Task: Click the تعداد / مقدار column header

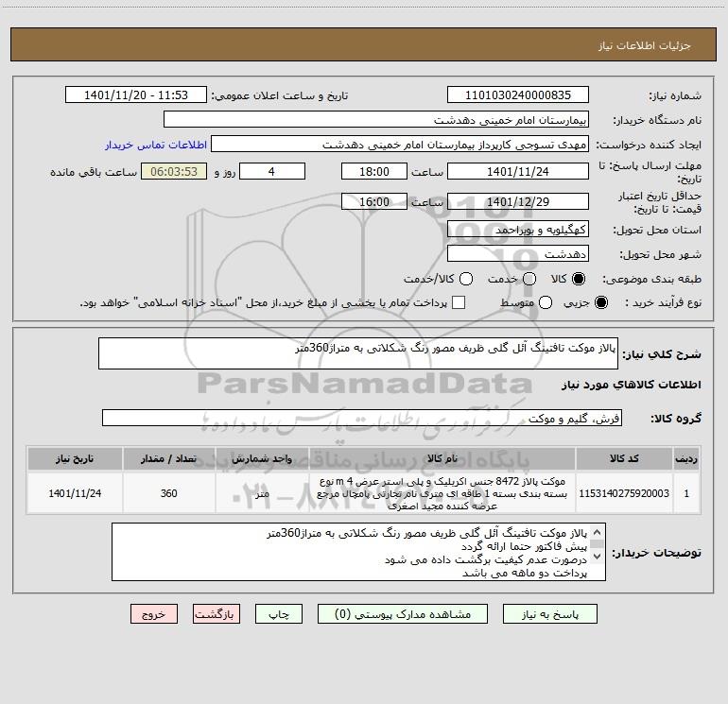Action: pyautogui.click(x=169, y=458)
